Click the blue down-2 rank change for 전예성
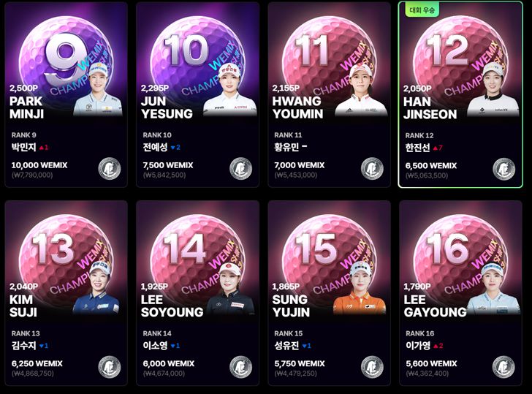This screenshot has width=532, height=394. [175, 147]
